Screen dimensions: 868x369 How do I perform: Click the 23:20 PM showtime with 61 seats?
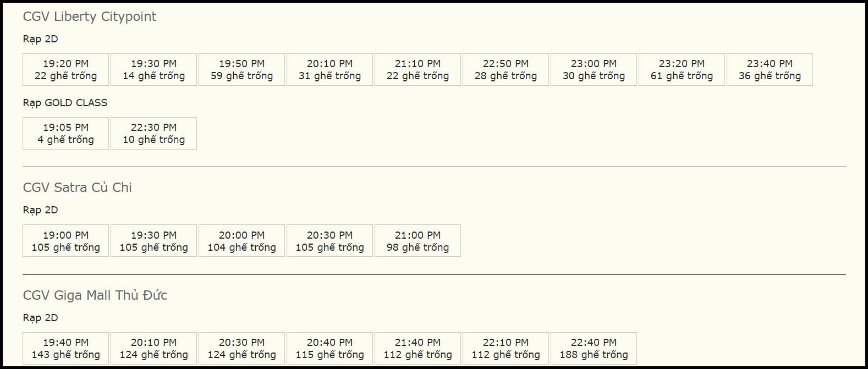(x=682, y=70)
